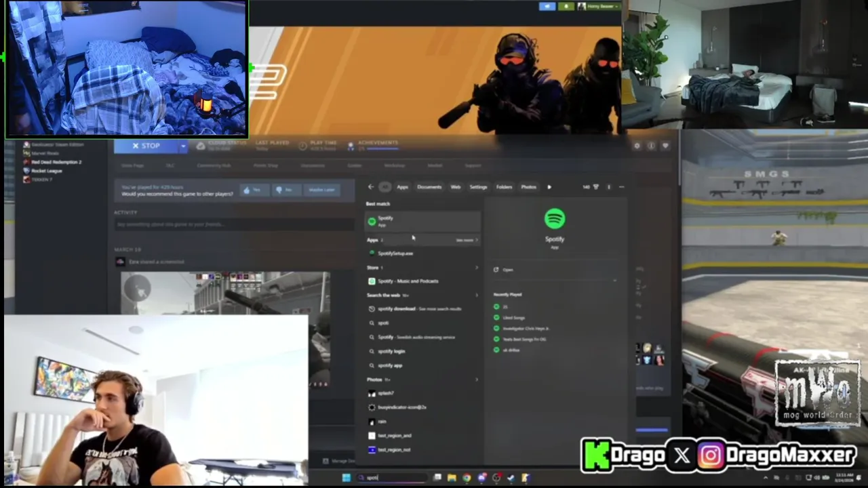Toggle favorite heart icon in Steam

click(665, 146)
